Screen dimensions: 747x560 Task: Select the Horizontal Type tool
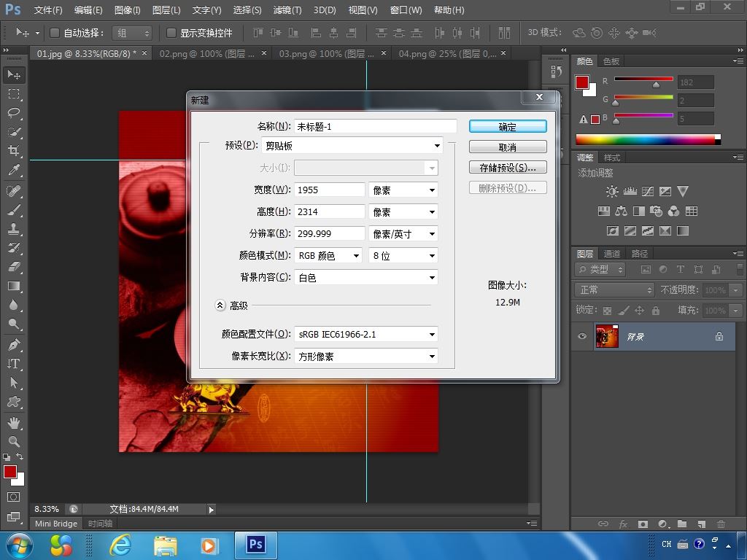tap(14, 363)
